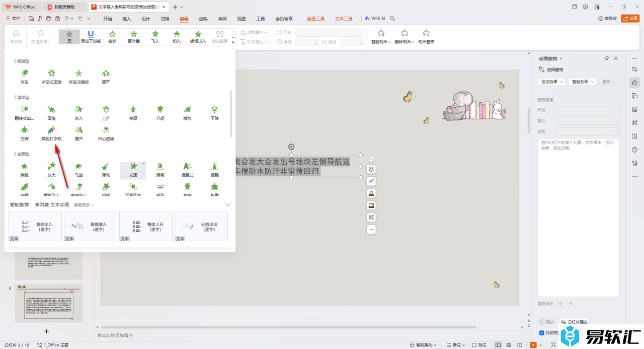Image resolution: width=644 pixels, height=349 pixels.
Task: Select the 飞旋 animation effect
Action: coord(78,170)
